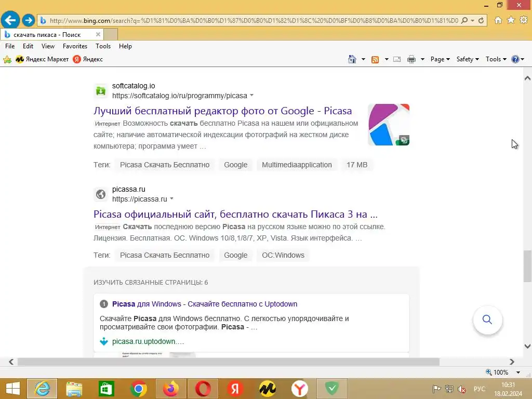This screenshot has height=399, width=532.
Task: Refresh the page with reload icon
Action: pos(481,20)
